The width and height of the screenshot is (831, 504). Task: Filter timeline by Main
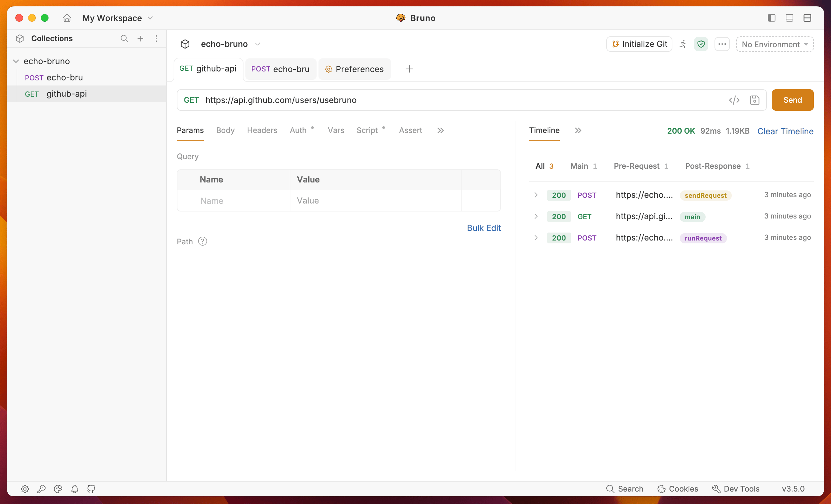click(583, 166)
